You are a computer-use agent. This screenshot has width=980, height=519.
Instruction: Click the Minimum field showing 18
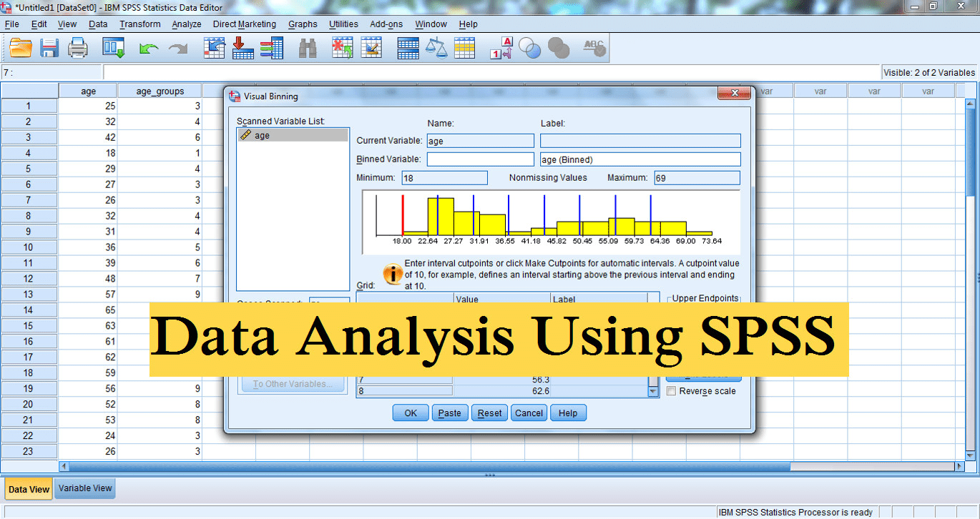(444, 178)
